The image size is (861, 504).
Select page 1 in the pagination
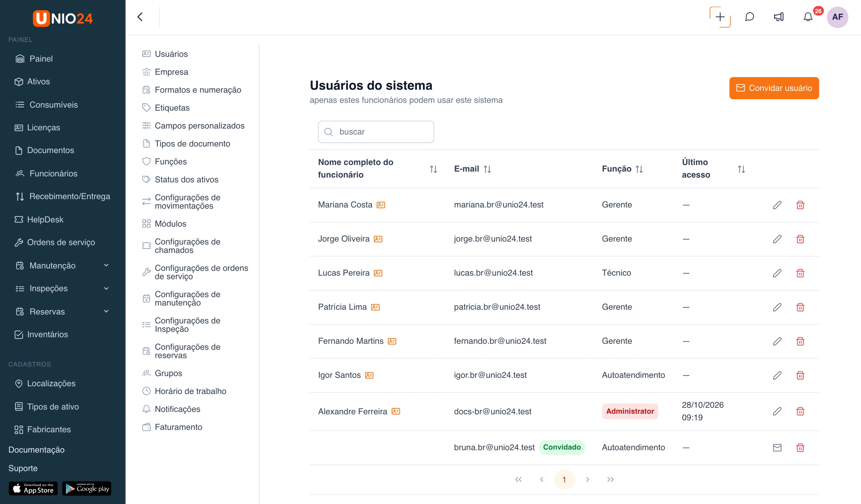pyautogui.click(x=564, y=479)
